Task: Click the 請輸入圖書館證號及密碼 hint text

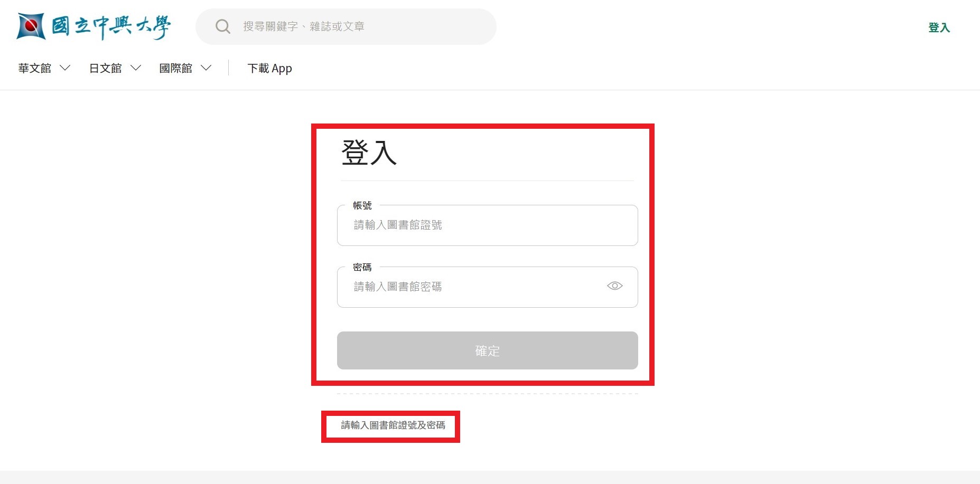Action: (x=393, y=425)
